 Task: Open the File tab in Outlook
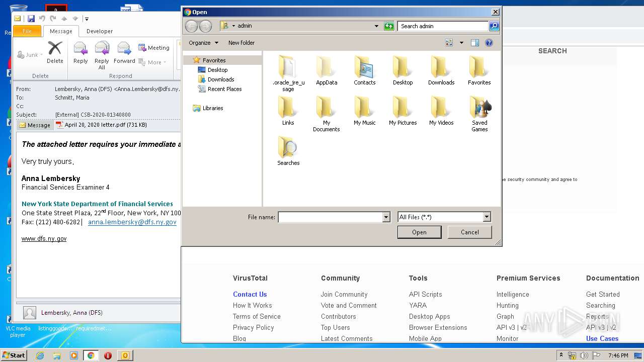point(27,31)
